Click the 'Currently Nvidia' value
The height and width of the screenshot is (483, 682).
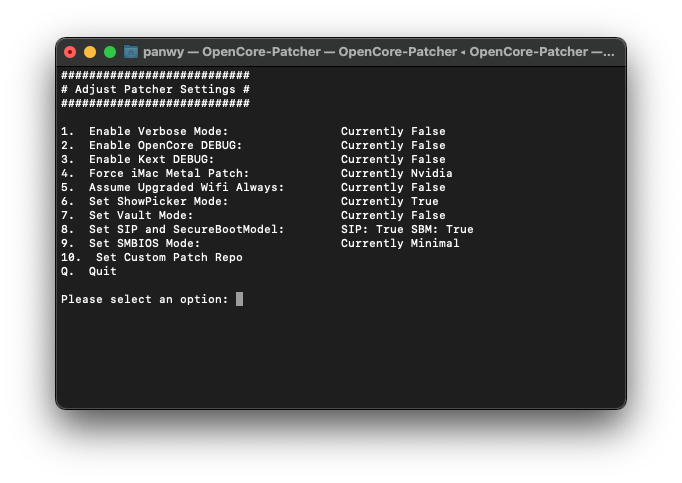pos(397,173)
